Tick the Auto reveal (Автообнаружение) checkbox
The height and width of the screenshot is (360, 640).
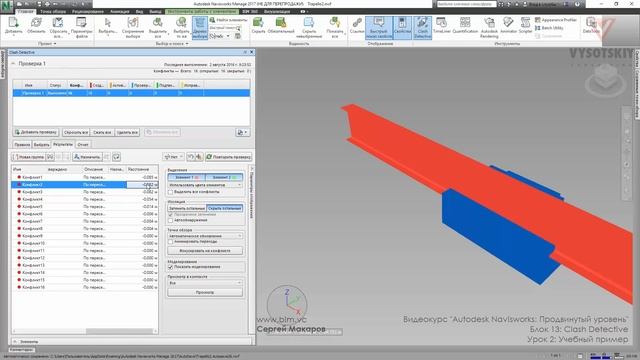(170, 220)
